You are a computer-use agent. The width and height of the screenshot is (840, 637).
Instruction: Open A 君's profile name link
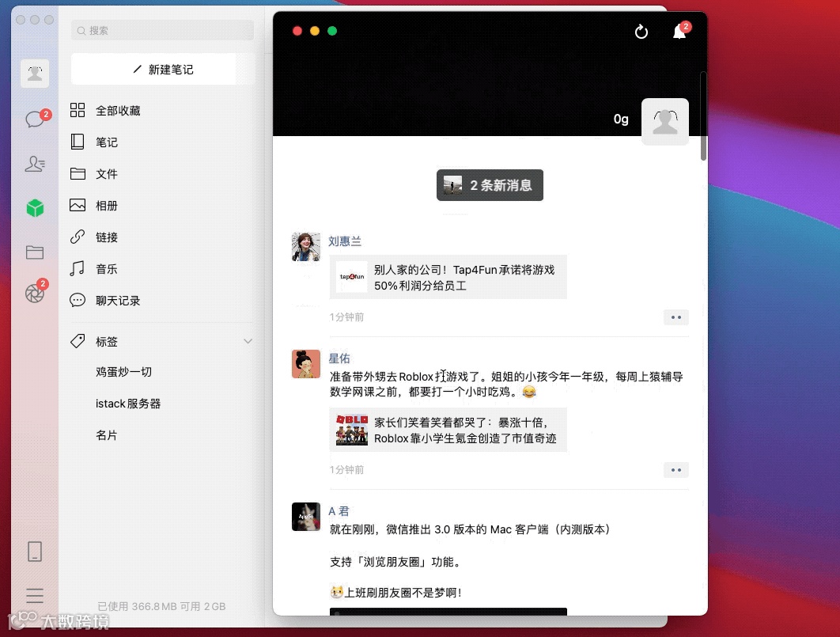click(x=339, y=511)
